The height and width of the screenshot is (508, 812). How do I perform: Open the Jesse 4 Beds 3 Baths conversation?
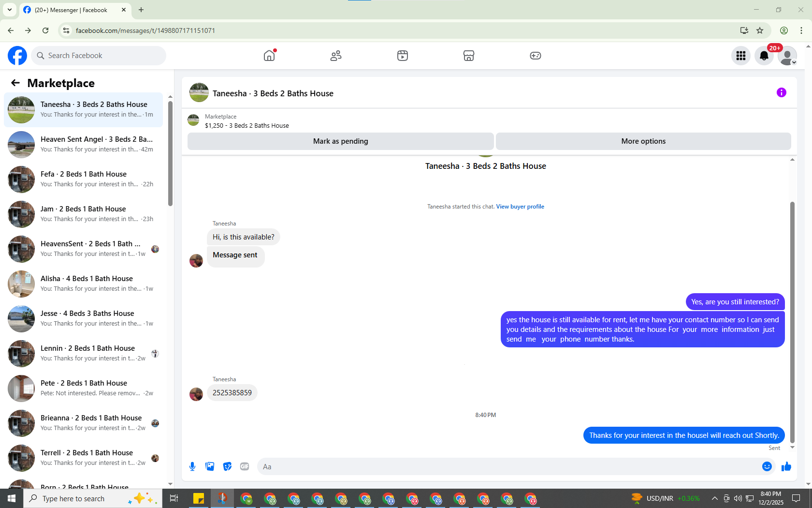point(83,319)
